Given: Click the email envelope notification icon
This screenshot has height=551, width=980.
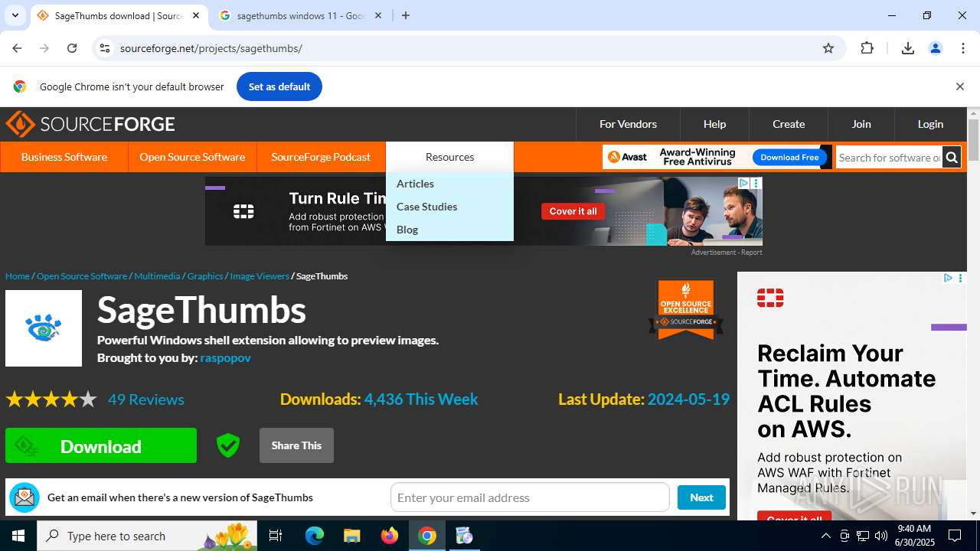Looking at the screenshot, I should click(x=24, y=497).
